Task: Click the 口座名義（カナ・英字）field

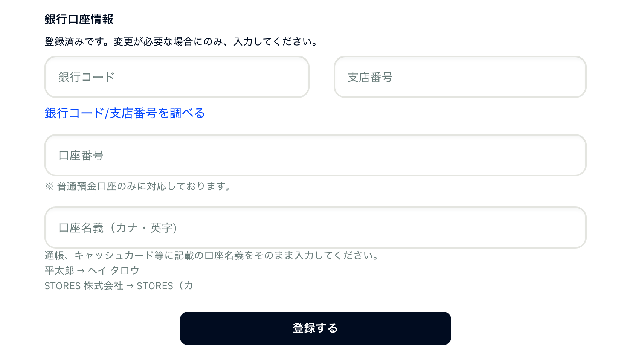Action: pos(315,227)
